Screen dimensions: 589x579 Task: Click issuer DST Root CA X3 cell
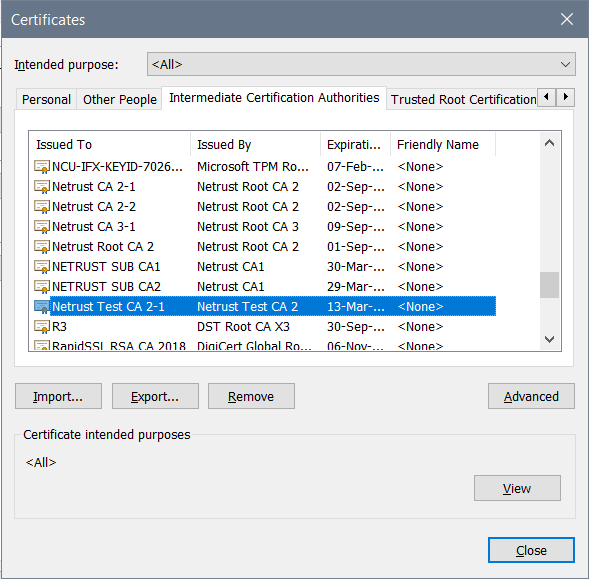tap(243, 327)
